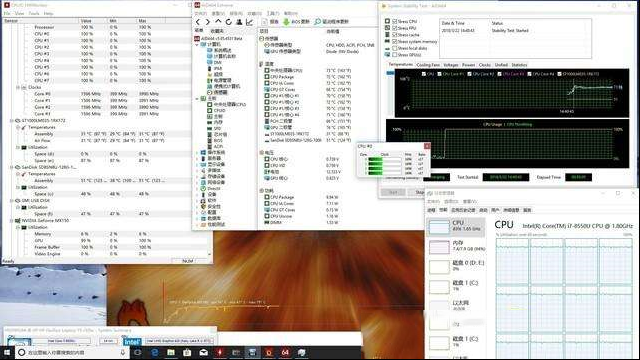Open Microsoft Store from taskbar

(187, 352)
